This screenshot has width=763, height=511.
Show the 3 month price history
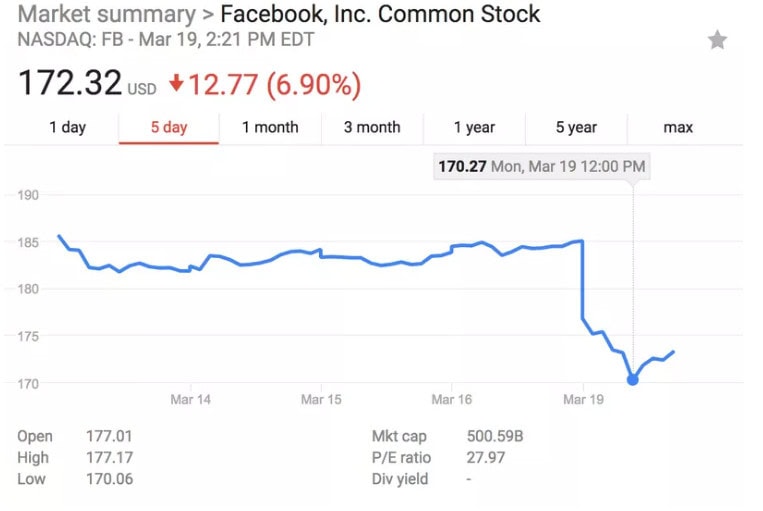[x=372, y=127]
